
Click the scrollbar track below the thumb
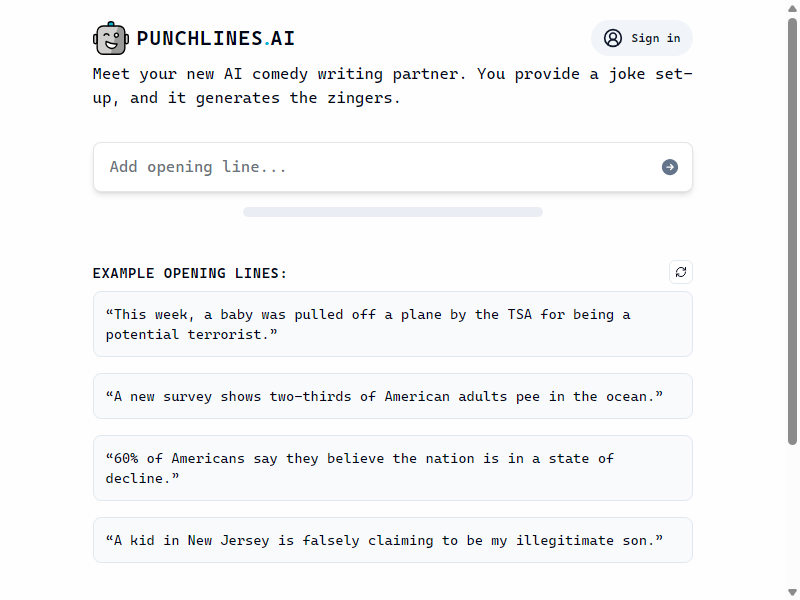pyautogui.click(x=792, y=515)
